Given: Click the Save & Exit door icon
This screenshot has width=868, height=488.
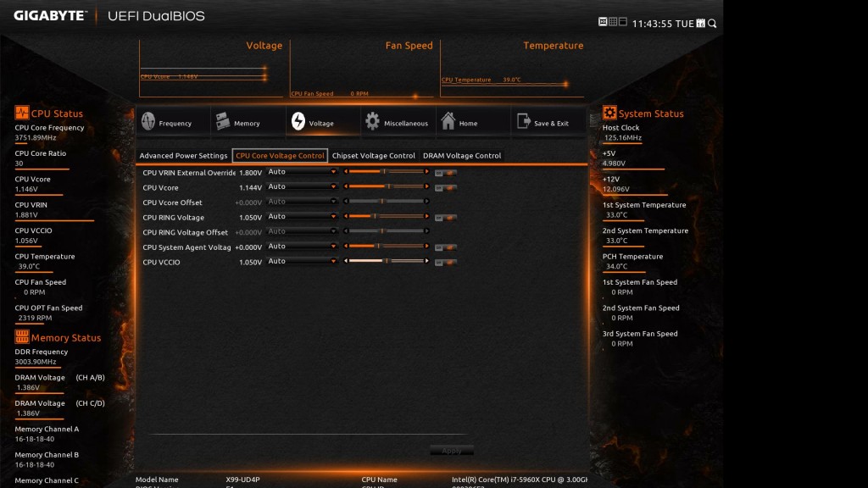Looking at the screenshot, I should [523, 122].
